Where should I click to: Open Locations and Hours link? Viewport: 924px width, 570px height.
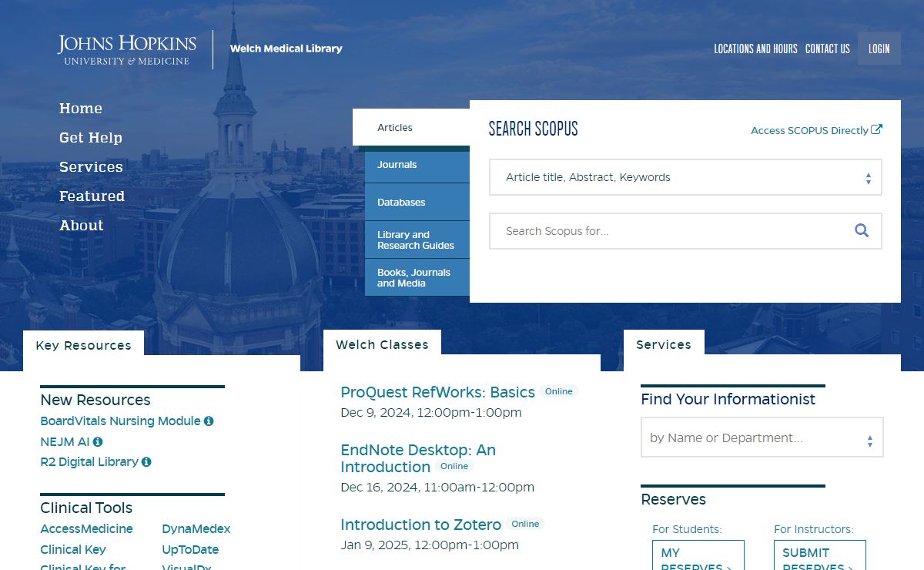(755, 49)
